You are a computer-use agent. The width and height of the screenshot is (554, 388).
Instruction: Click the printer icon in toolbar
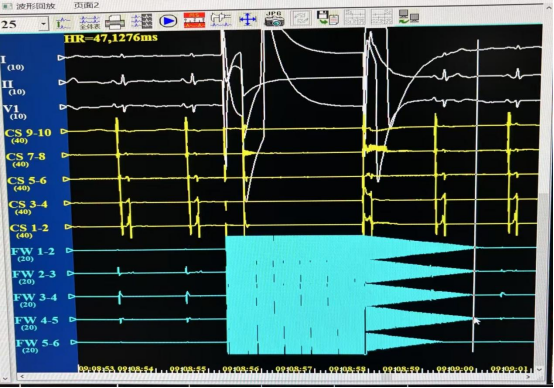pos(115,21)
